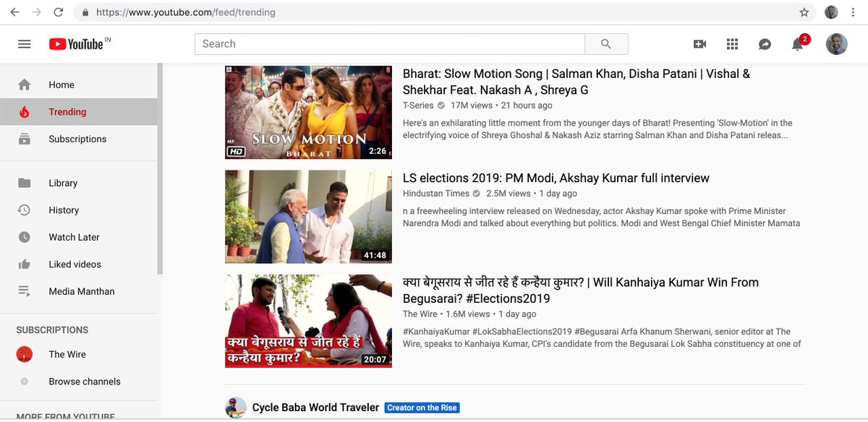Go back with browser back arrow
The width and height of the screenshot is (868, 422).
pyautogui.click(x=14, y=12)
